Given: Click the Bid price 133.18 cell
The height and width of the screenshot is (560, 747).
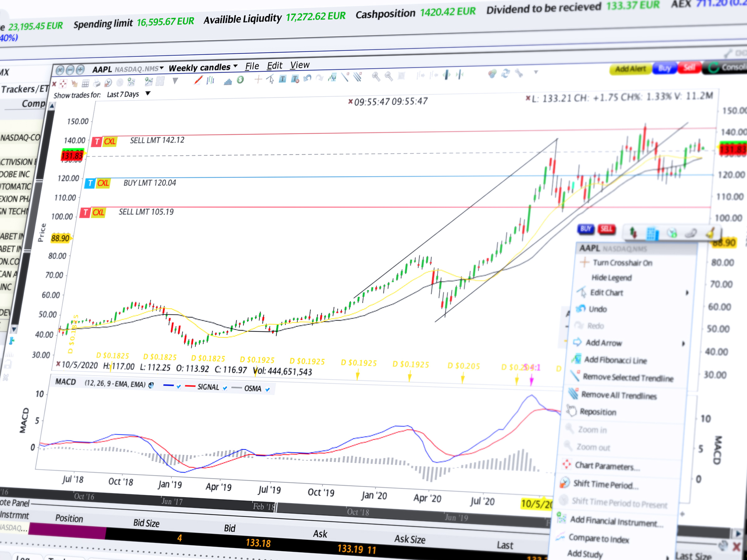Looking at the screenshot, I should click(258, 543).
